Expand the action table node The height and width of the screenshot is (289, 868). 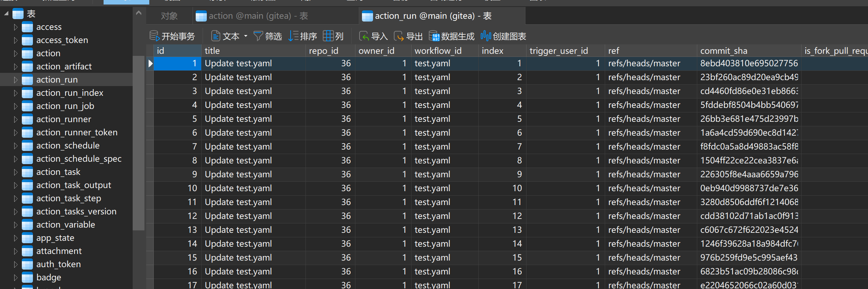point(15,53)
